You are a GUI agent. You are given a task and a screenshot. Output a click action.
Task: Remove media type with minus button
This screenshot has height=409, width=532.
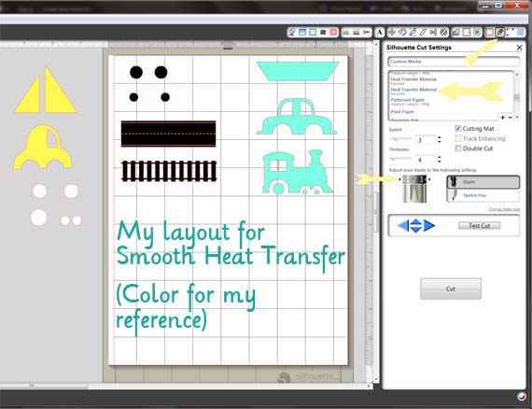click(510, 117)
